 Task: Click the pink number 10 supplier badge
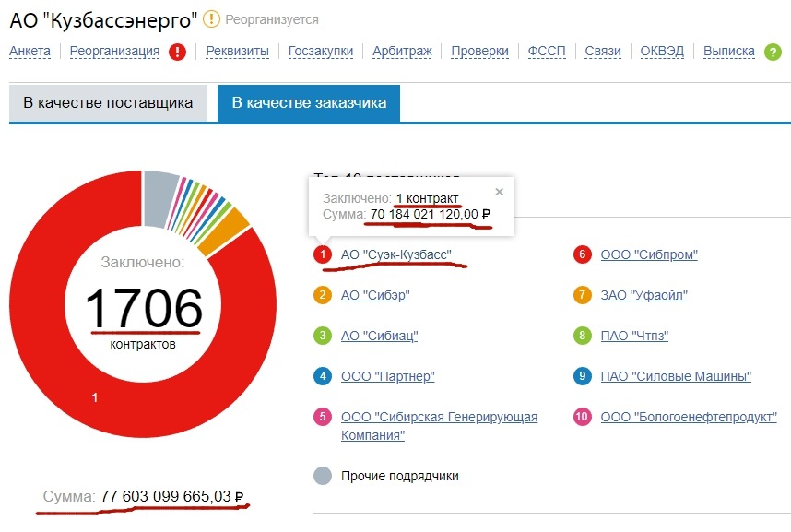pyautogui.click(x=582, y=417)
